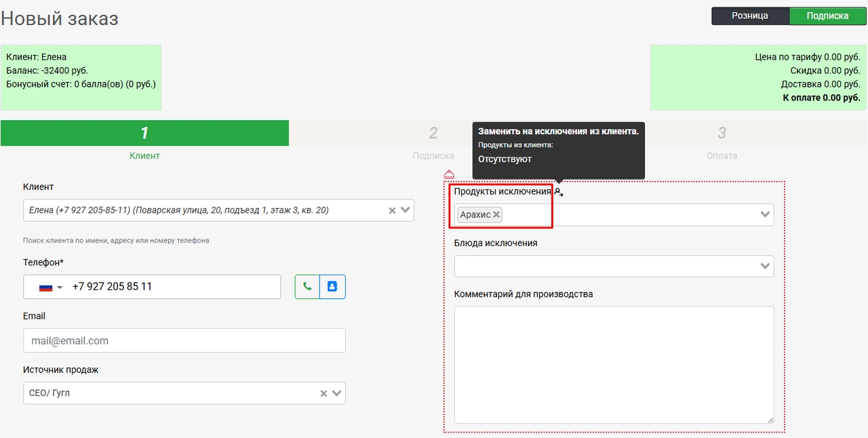Clear the selected client Елена
868x438 pixels.
[x=392, y=211]
